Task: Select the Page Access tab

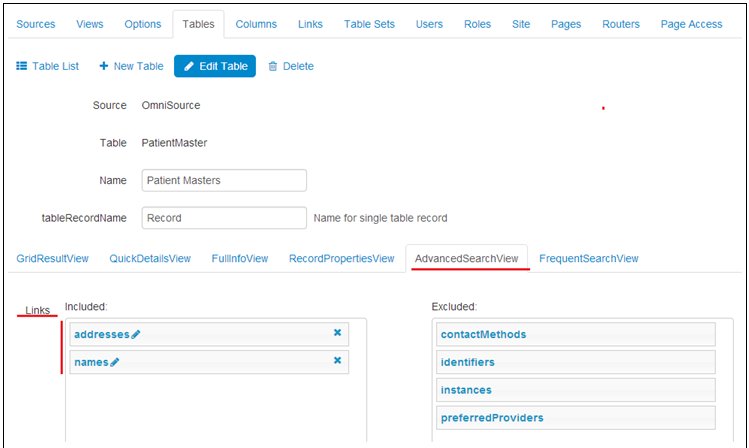Action: tap(691, 24)
